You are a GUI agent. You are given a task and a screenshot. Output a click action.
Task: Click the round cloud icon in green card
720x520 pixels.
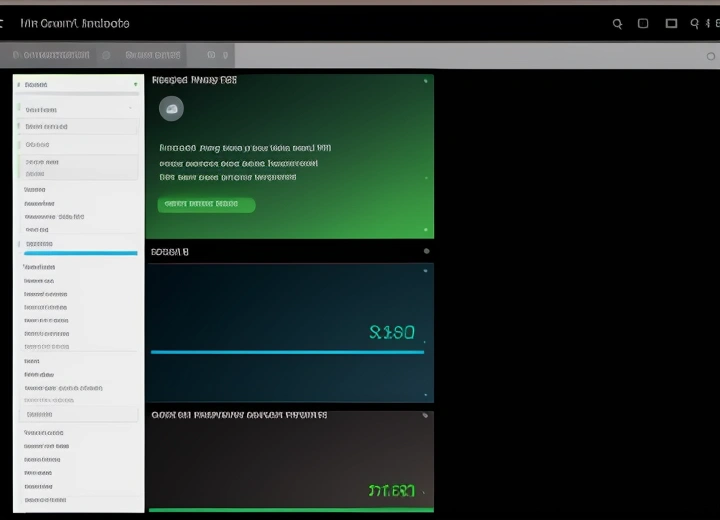[171, 109]
